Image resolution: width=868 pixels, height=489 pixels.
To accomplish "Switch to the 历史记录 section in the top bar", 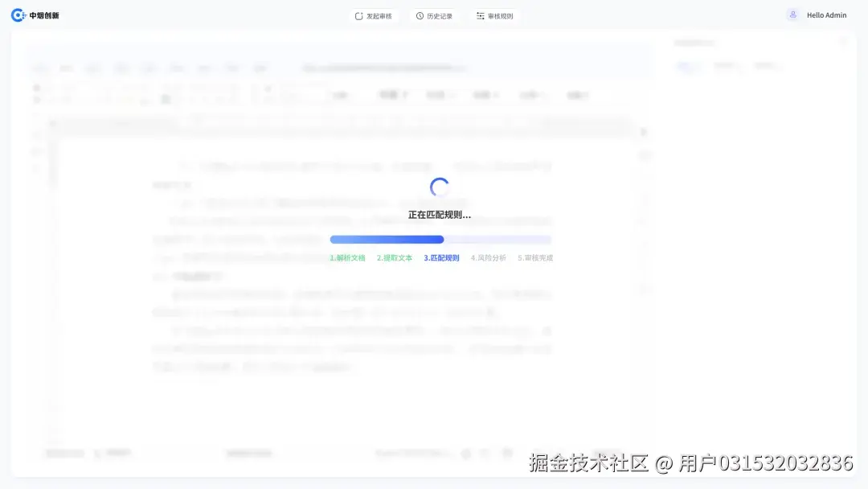I will click(x=435, y=15).
